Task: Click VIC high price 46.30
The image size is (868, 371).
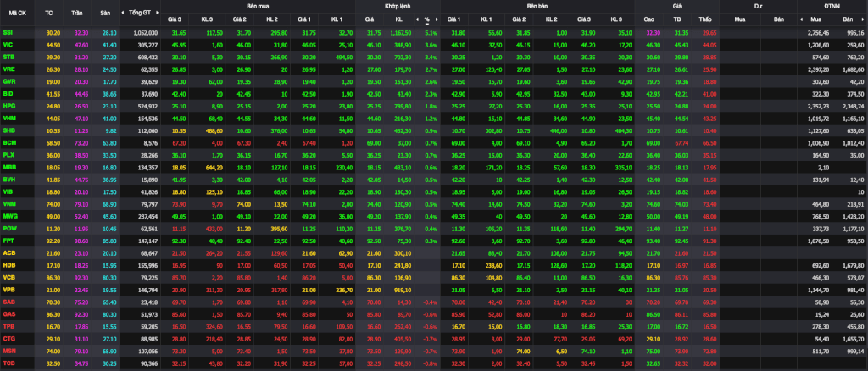Action: [654, 45]
